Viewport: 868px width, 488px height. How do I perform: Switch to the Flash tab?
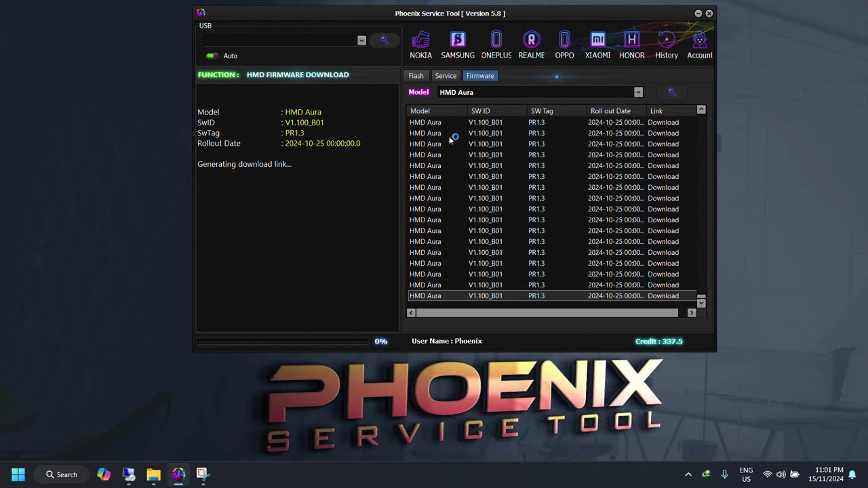416,76
